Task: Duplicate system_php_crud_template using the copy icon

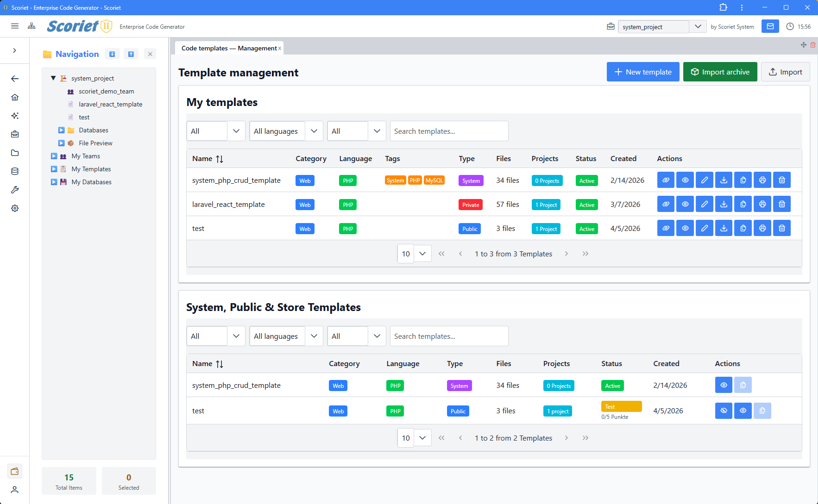Action: [x=743, y=180]
